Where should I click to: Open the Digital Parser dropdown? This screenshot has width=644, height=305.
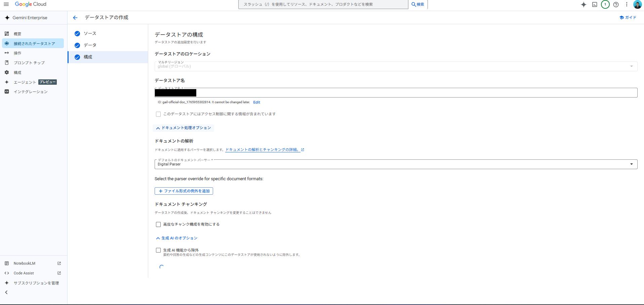tap(396, 164)
